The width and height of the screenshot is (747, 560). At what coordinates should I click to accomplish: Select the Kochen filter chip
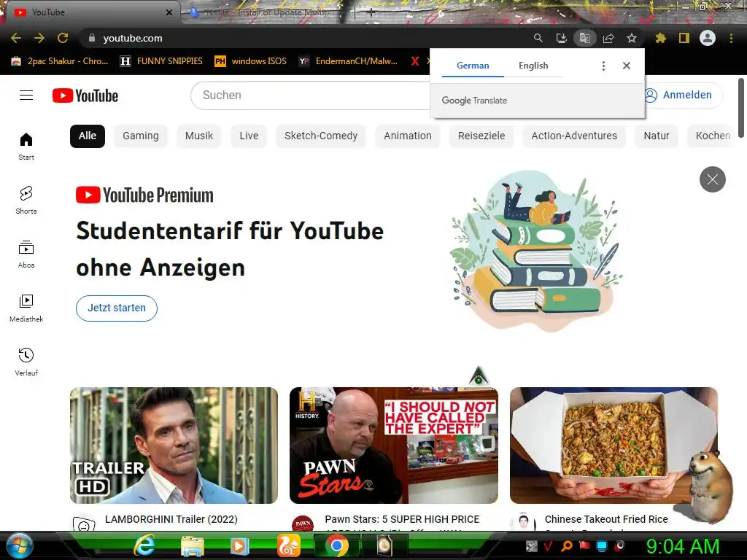(x=712, y=136)
